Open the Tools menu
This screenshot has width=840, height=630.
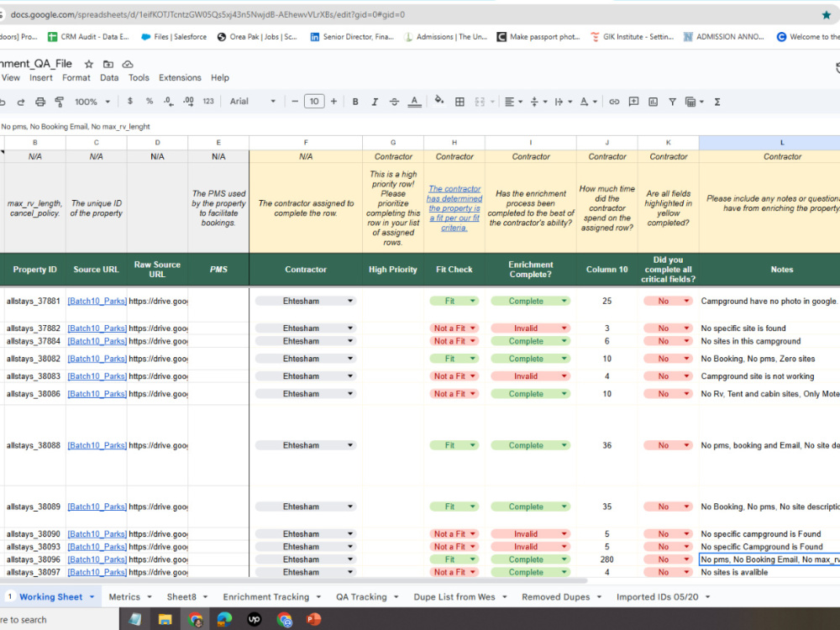[x=139, y=77]
